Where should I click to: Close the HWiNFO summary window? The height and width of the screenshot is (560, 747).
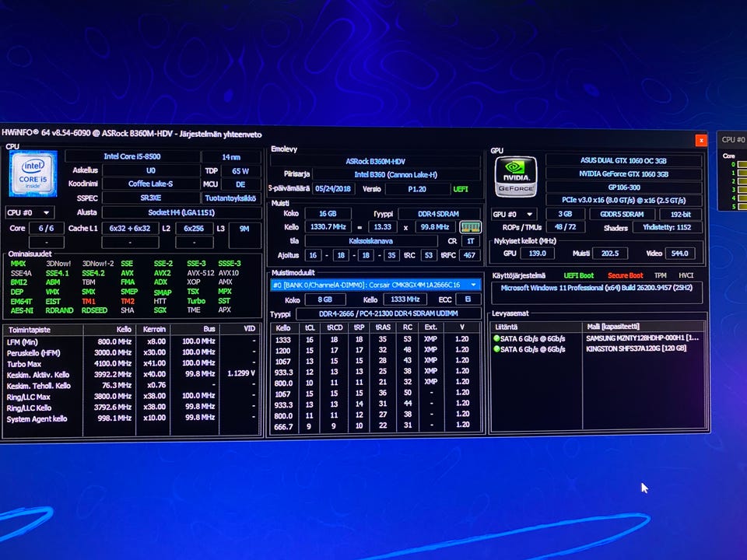tap(701, 140)
